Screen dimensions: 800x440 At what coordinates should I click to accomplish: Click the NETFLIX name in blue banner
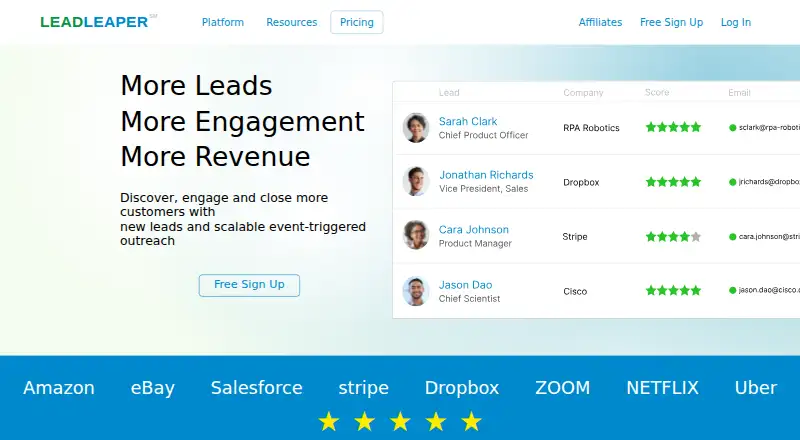[662, 388]
